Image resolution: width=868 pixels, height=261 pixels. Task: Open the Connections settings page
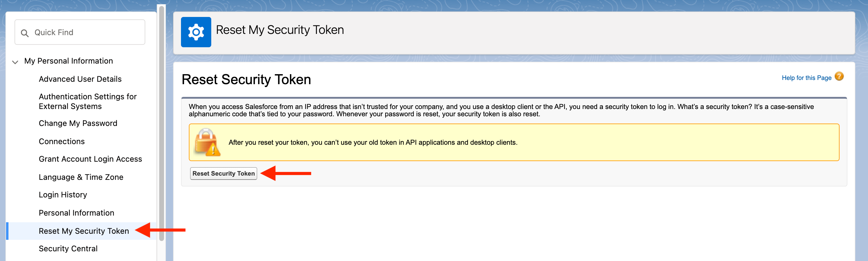(x=62, y=141)
